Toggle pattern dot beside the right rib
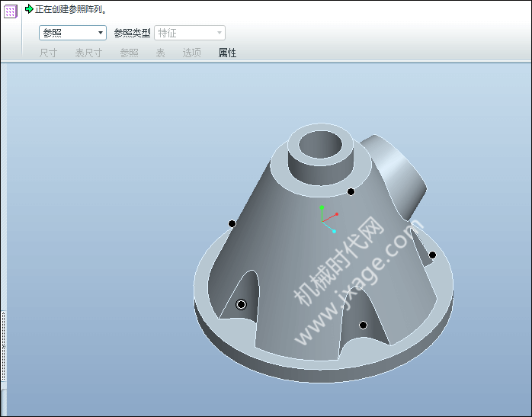 coord(433,255)
